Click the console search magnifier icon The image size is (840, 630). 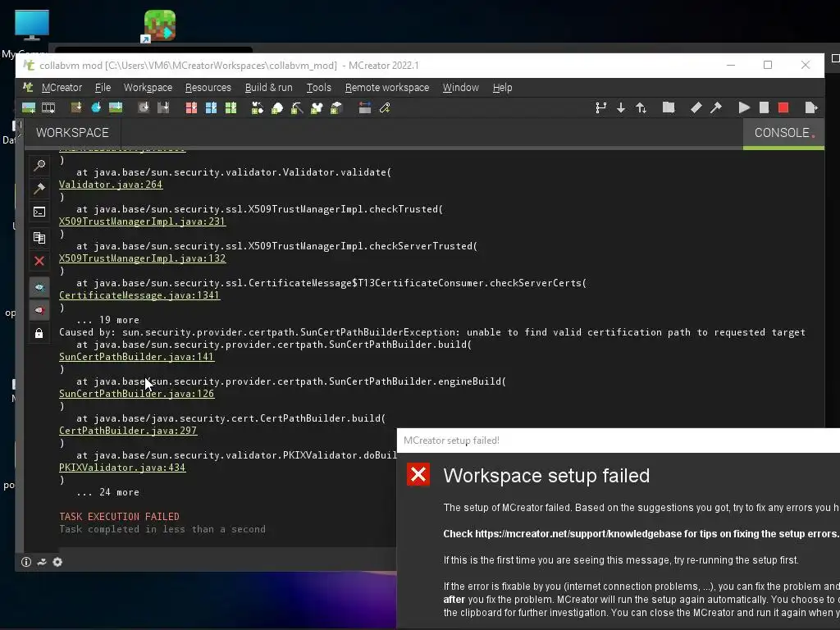[x=39, y=165]
